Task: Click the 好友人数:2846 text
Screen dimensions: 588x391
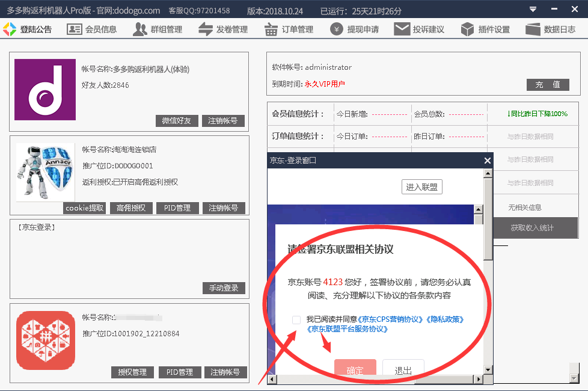Action: tap(105, 85)
